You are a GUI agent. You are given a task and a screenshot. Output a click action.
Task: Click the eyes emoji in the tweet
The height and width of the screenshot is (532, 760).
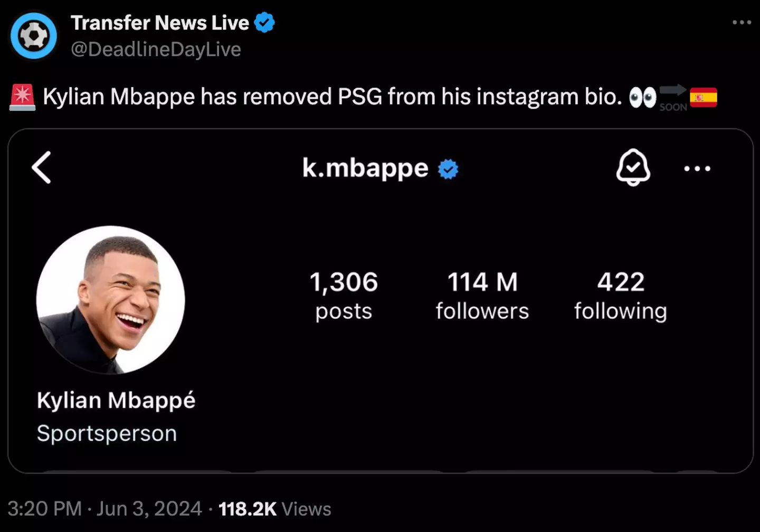pos(642,98)
